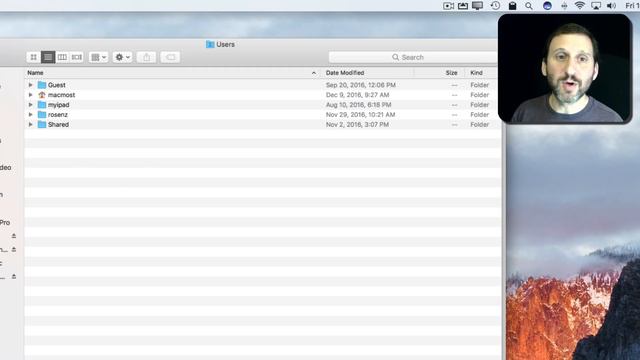Open the volume menu bar icon
Viewport: 640px width, 360px height.
611,6
